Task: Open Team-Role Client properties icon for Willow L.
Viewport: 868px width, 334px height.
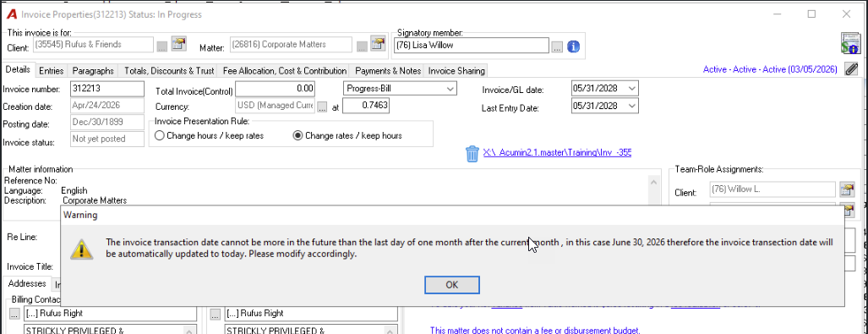Action: pos(846,189)
